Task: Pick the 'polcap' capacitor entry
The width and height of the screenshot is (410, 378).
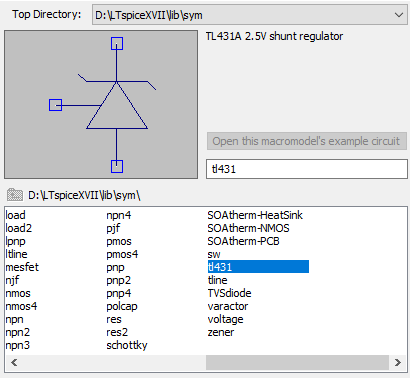Action: [122, 306]
